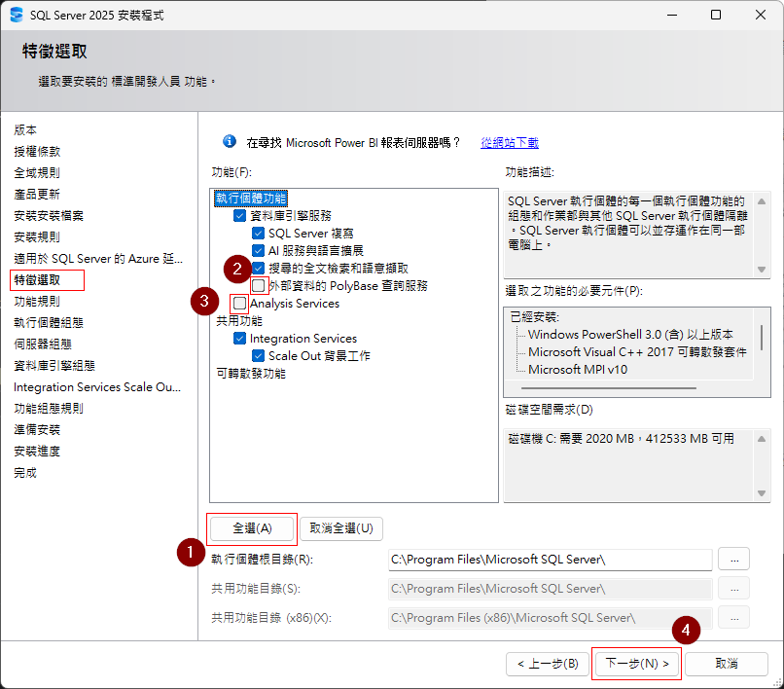Check 外部資料的 PolyBase 查詢服務 checkbox

pos(258,286)
